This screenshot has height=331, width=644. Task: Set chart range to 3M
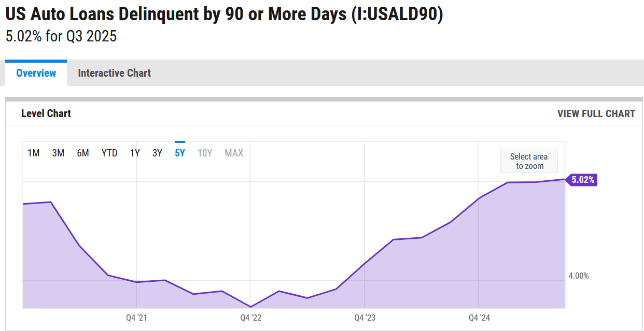pos(58,153)
